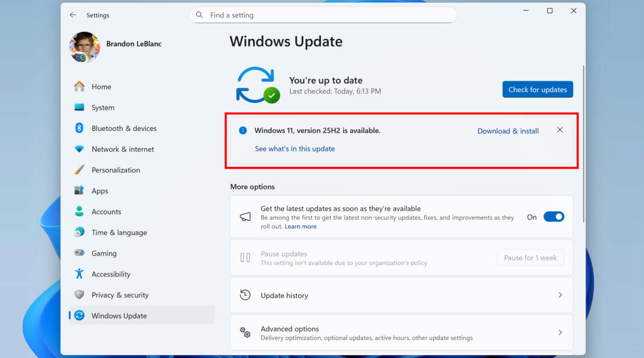
Task: Click Last checked: Today, 6:13 PM text
Action: pyautogui.click(x=335, y=91)
